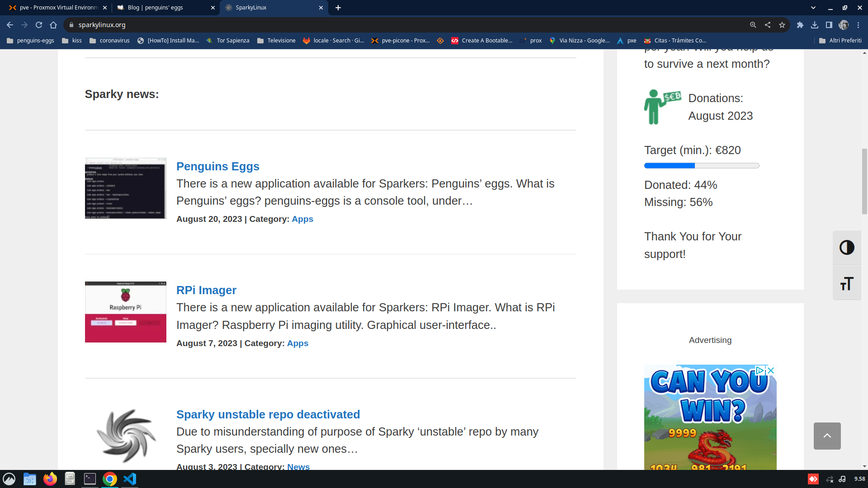
Task: Open the extensions puzzle icon
Action: 800,25
